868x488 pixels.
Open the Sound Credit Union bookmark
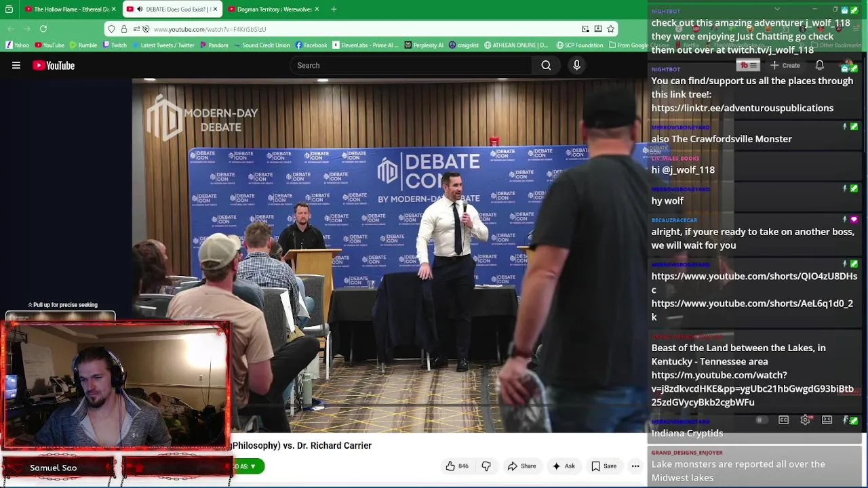(x=262, y=45)
